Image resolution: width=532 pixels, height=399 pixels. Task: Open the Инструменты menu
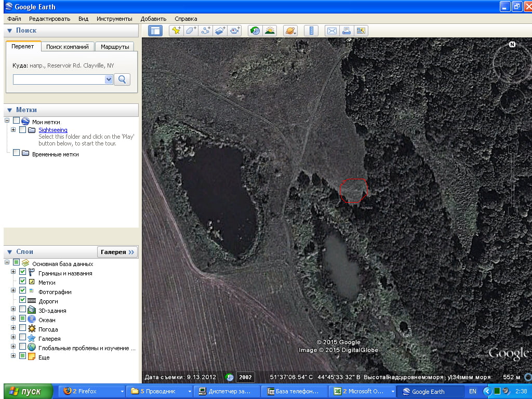point(114,19)
